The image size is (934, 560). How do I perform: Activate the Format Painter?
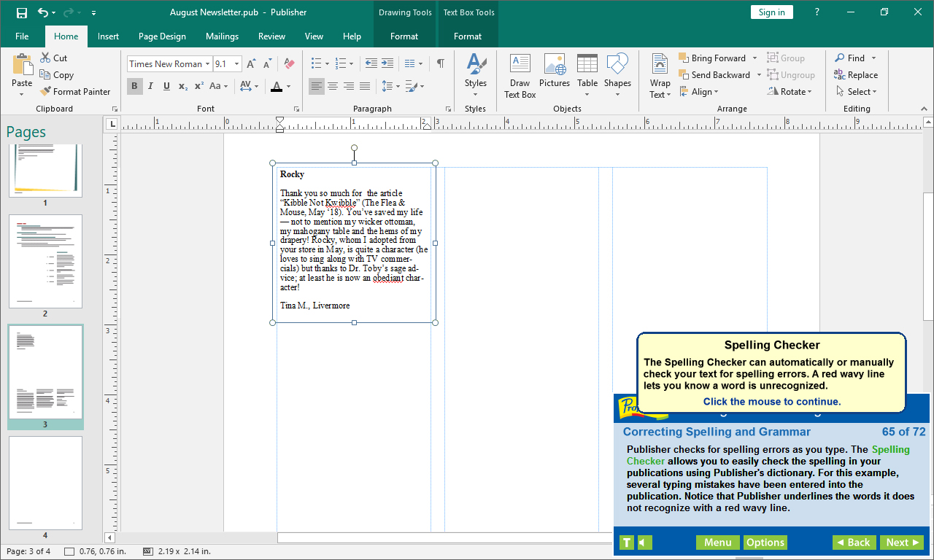point(76,91)
